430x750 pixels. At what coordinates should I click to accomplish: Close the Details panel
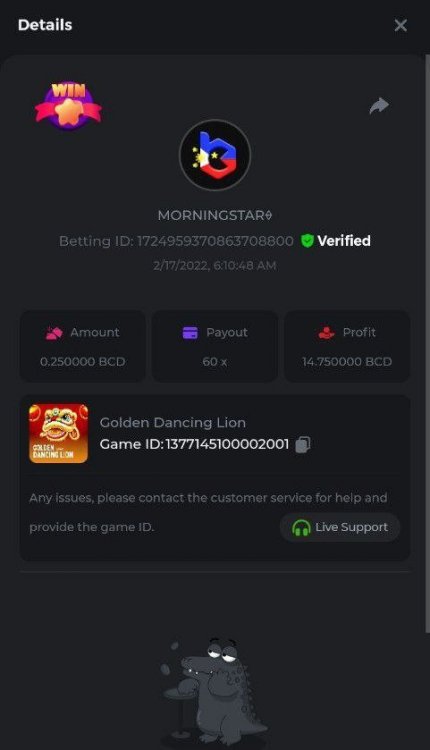point(400,25)
